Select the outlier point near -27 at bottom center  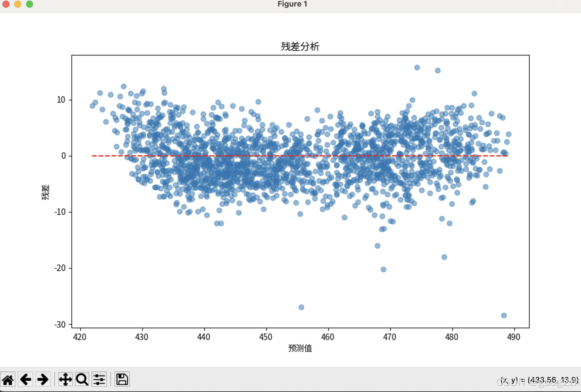301,307
